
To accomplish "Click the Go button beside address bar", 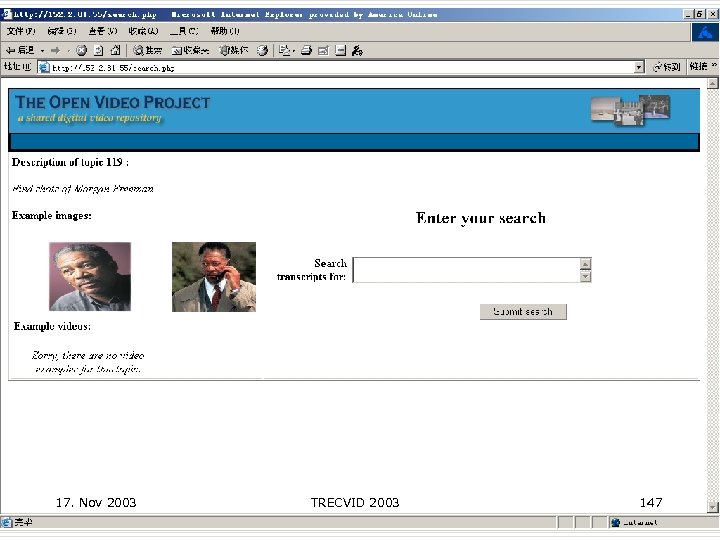I will [666, 67].
